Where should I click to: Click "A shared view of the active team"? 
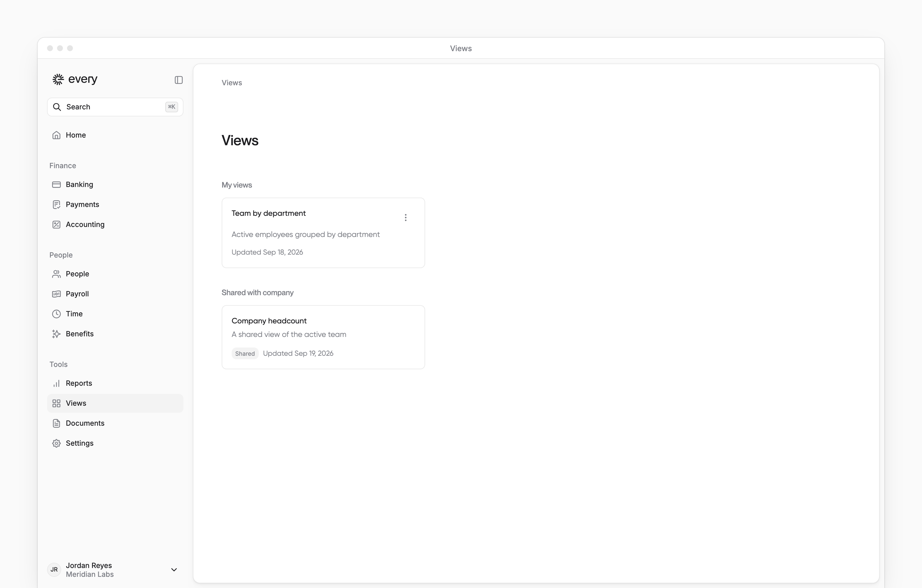tap(289, 334)
